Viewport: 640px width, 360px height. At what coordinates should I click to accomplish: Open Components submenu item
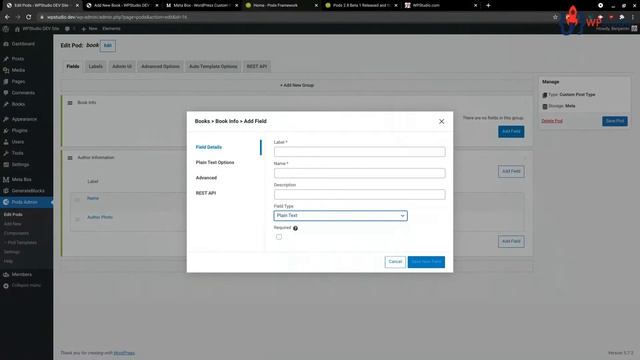point(16,233)
